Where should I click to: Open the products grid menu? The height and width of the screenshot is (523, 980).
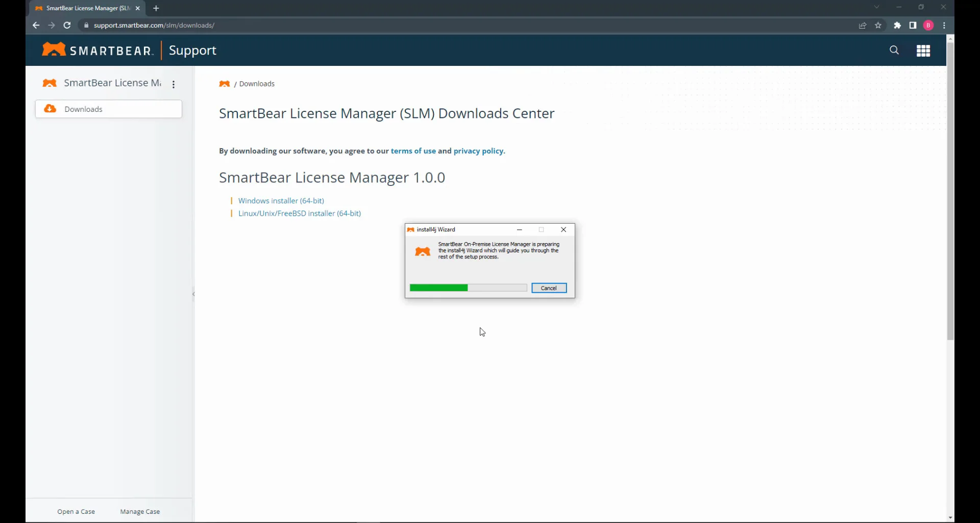tap(923, 51)
